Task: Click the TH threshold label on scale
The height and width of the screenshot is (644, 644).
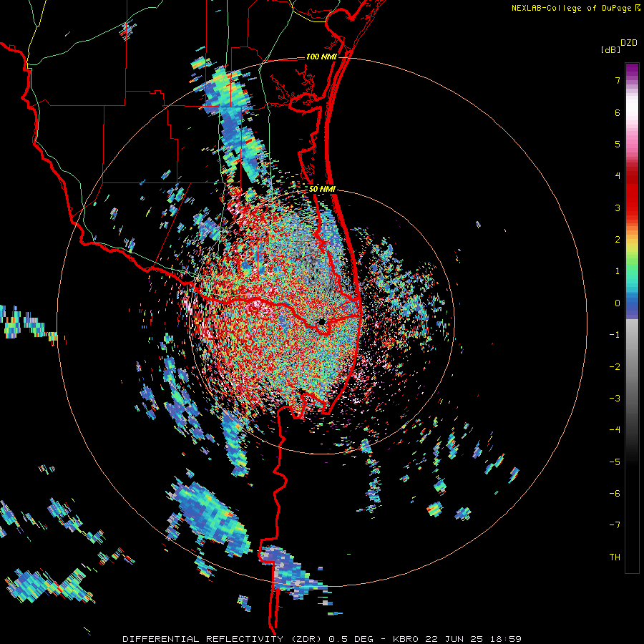Action: point(615,557)
